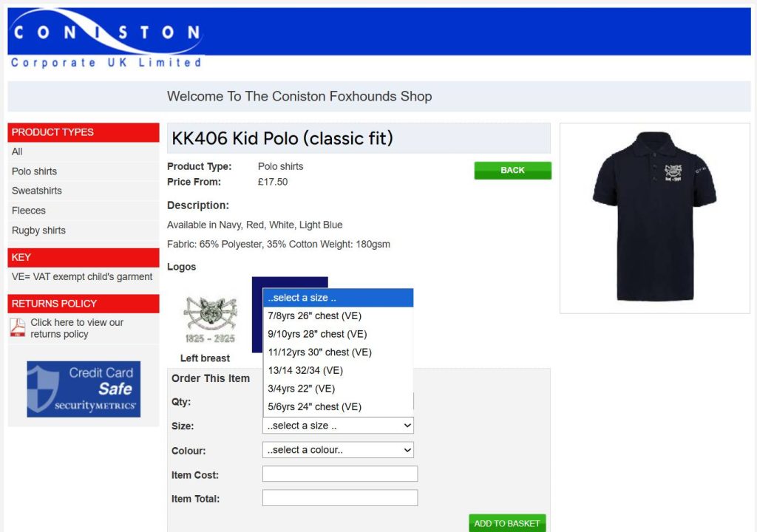Image resolution: width=757 pixels, height=532 pixels.
Task: Click the foxhound 1825-2025 logo image
Action: click(x=210, y=319)
